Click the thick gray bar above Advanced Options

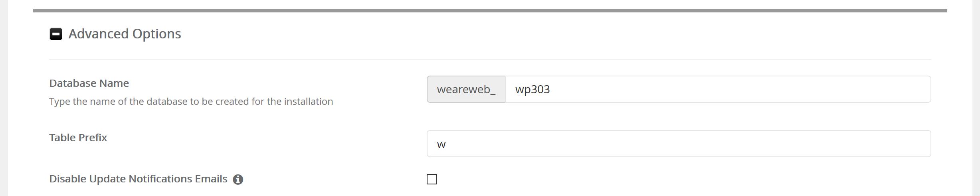pyautogui.click(x=490, y=11)
